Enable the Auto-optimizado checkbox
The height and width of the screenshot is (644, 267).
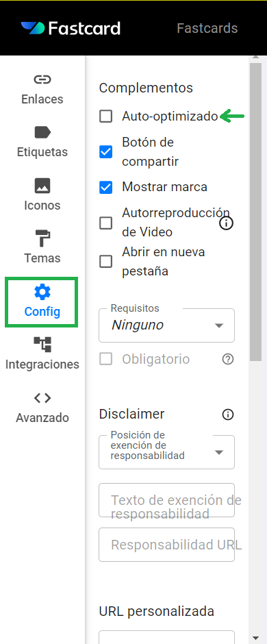[x=106, y=116]
